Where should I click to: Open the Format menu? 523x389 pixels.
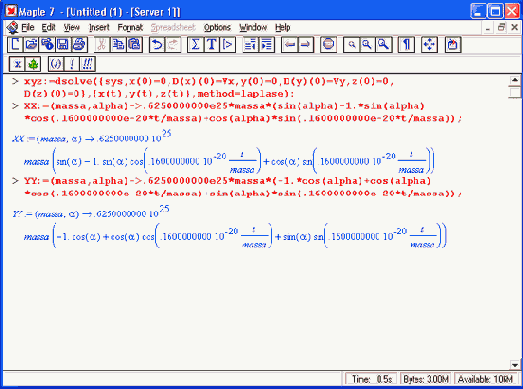[130, 27]
